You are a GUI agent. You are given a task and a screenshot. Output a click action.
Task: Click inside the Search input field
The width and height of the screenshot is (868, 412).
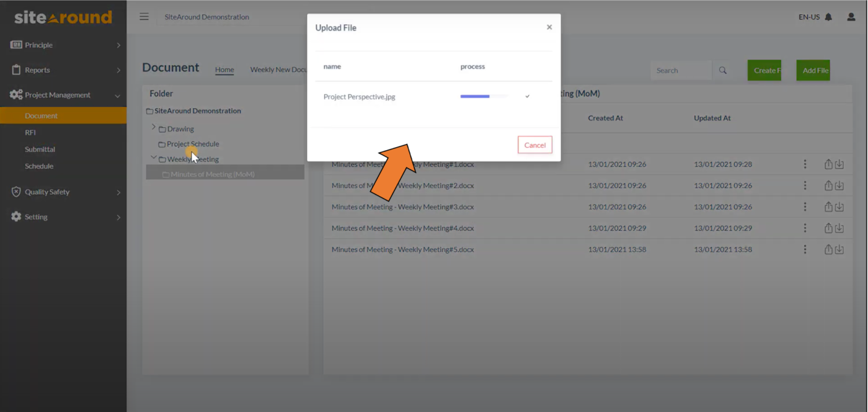(x=682, y=70)
